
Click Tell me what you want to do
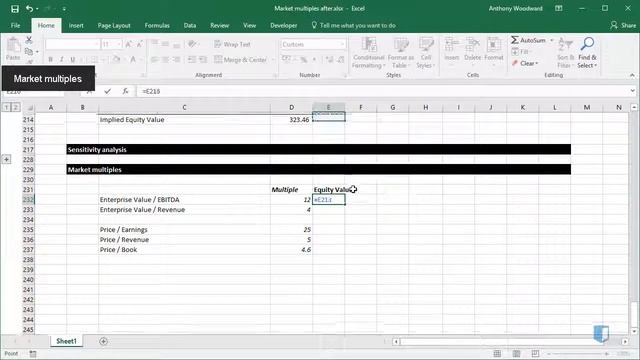coord(353,25)
